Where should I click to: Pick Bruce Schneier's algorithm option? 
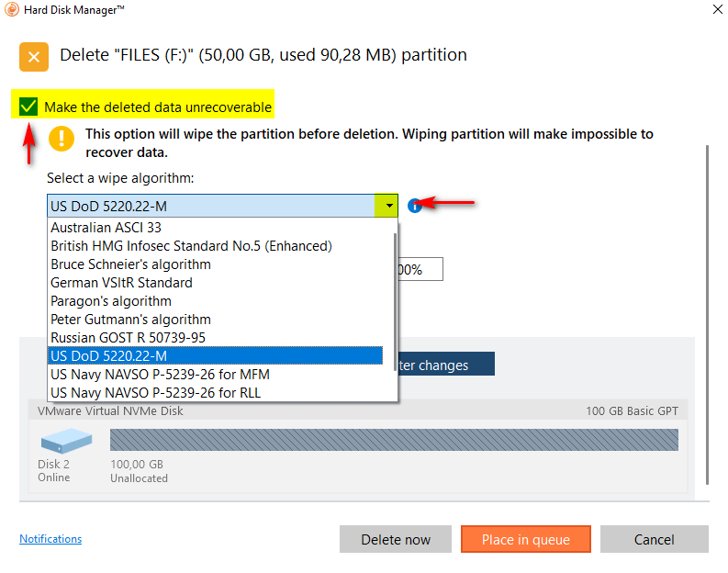130,264
